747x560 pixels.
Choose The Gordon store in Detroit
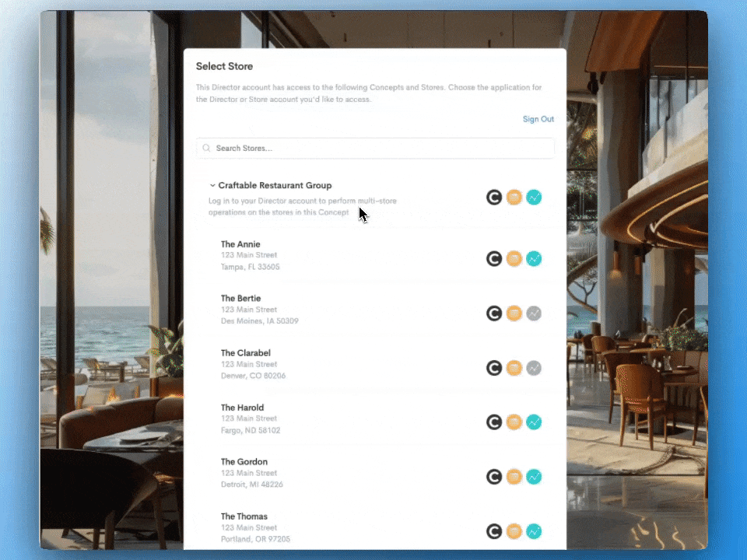point(244,462)
